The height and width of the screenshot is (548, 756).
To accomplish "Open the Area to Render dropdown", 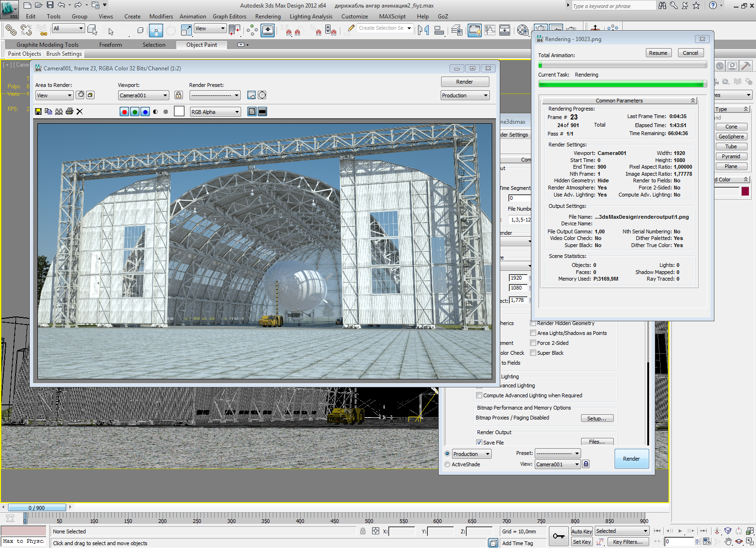I will (54, 95).
